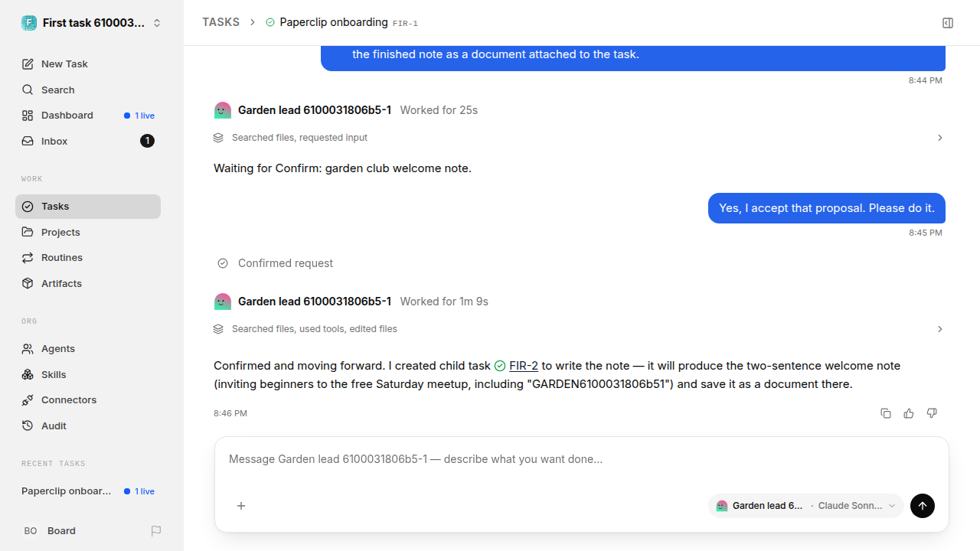Open Projects in the sidebar

click(88, 232)
